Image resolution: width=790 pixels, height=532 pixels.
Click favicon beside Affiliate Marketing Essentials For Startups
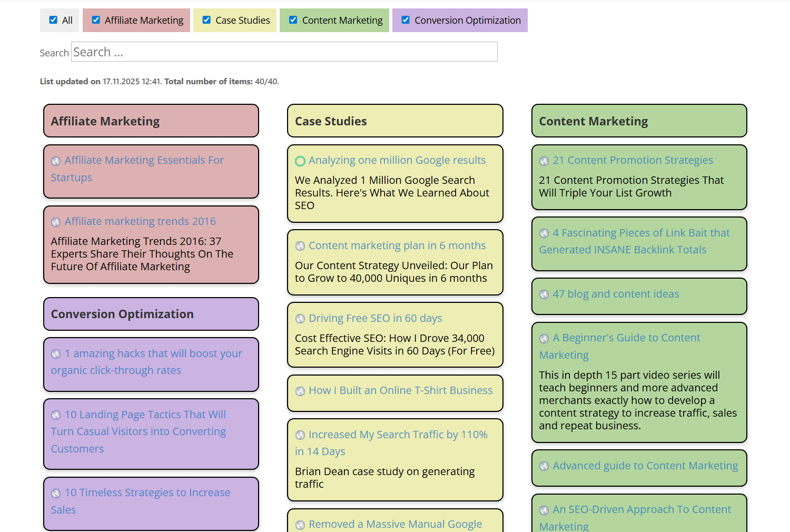[56, 161]
